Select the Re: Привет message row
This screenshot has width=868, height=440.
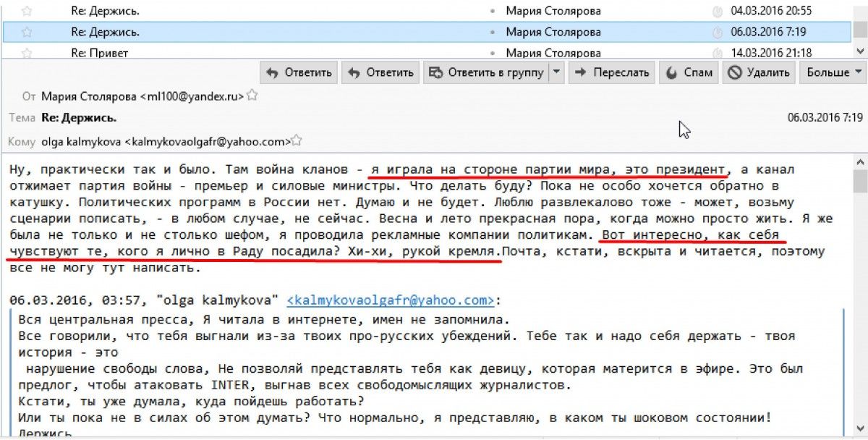point(289,53)
